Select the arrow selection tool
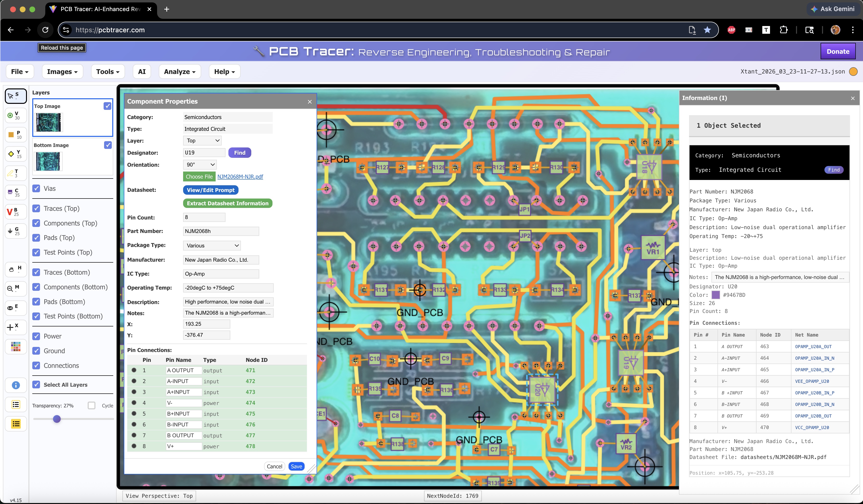 (x=15, y=96)
